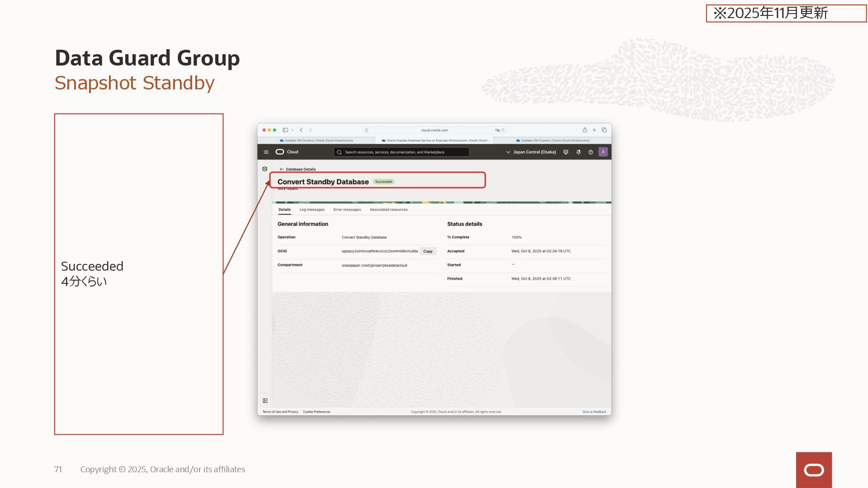868x488 pixels.
Task: Open the purple user profile avatar
Action: pyautogui.click(x=603, y=152)
